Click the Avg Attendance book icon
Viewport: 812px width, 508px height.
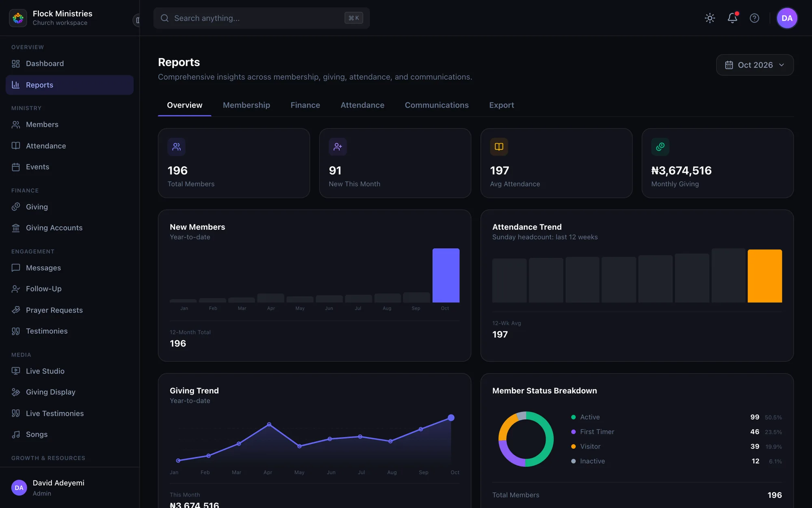tap(499, 147)
